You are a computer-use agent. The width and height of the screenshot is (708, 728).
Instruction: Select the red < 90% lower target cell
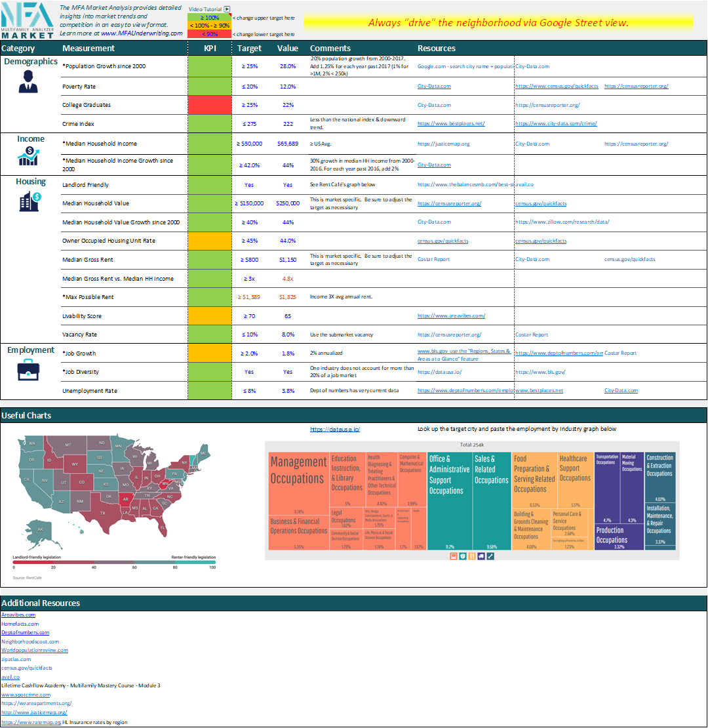tap(209, 34)
